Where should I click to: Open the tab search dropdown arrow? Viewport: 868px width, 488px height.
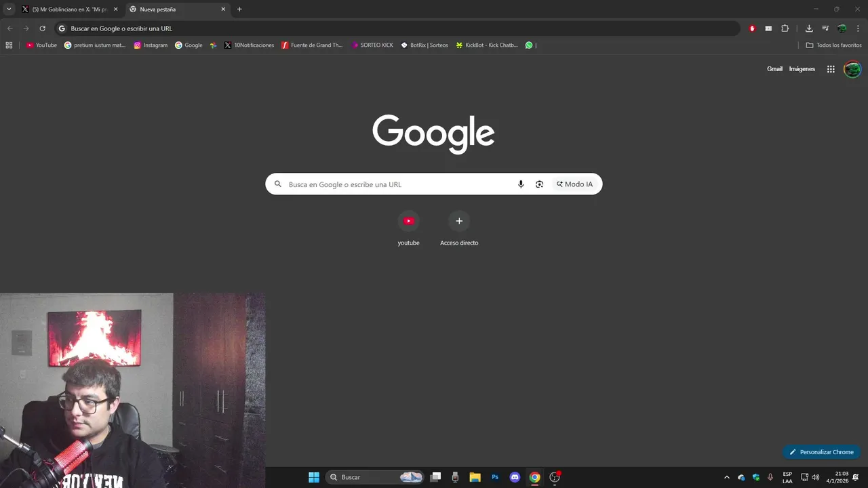[x=9, y=9]
